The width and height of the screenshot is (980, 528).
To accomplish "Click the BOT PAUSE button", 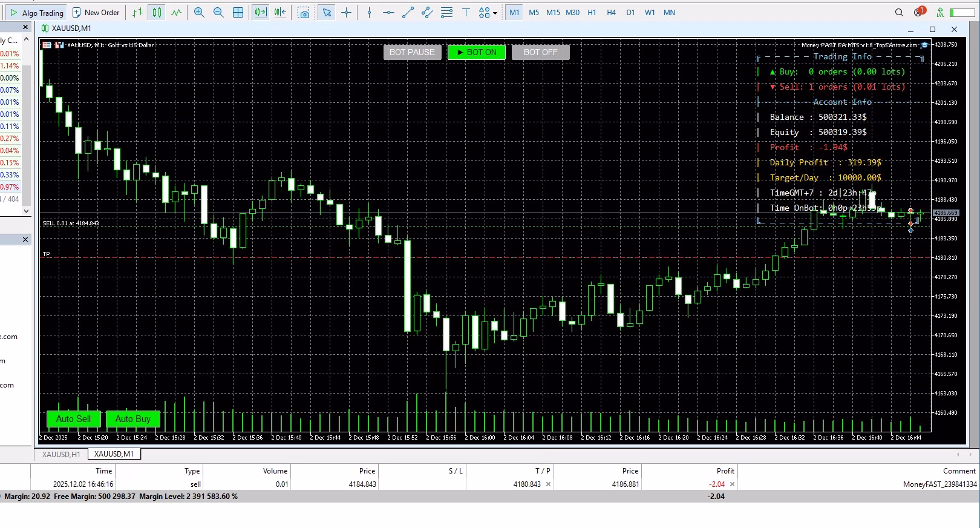I will [412, 53].
